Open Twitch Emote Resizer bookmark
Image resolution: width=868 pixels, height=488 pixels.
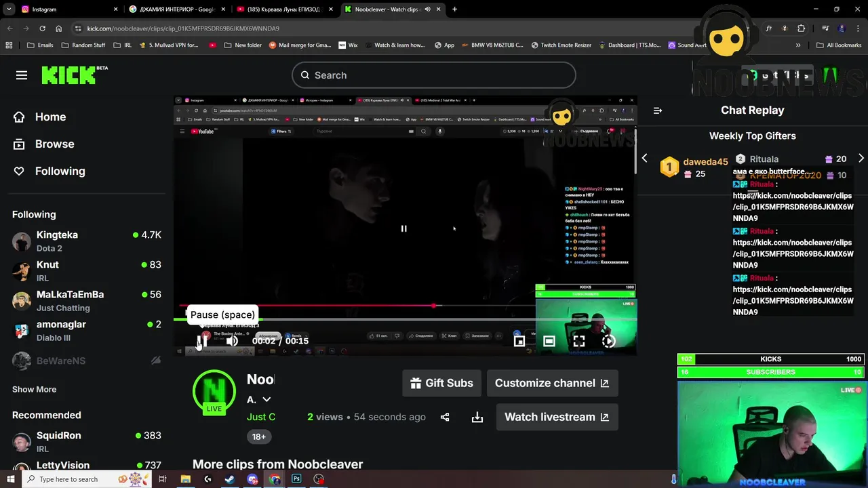(x=561, y=45)
